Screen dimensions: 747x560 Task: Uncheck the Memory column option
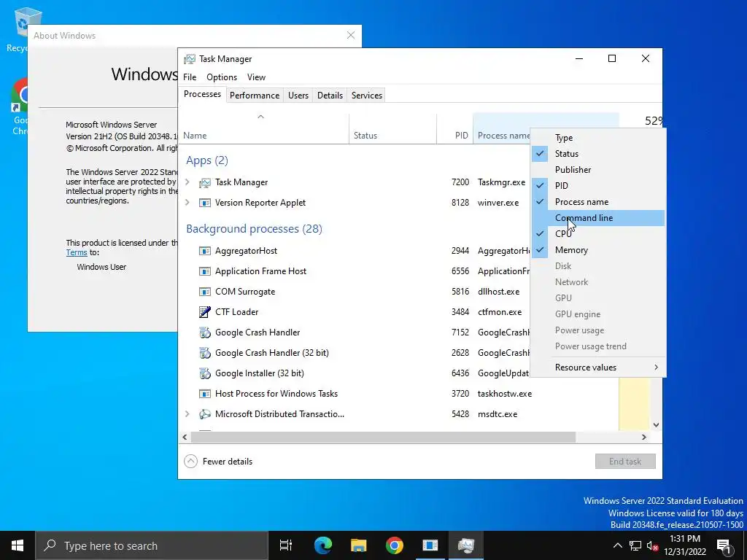pos(598,250)
